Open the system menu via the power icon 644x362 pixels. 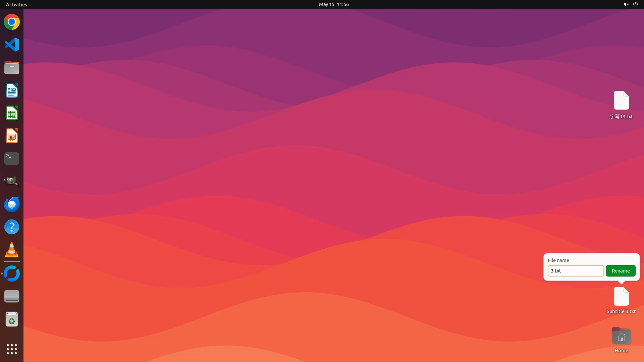coord(635,4)
